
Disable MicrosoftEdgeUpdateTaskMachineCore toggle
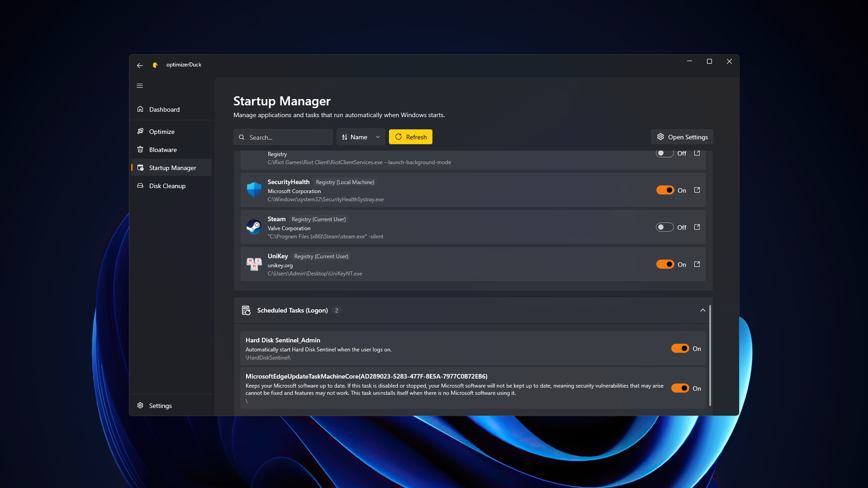pos(680,389)
